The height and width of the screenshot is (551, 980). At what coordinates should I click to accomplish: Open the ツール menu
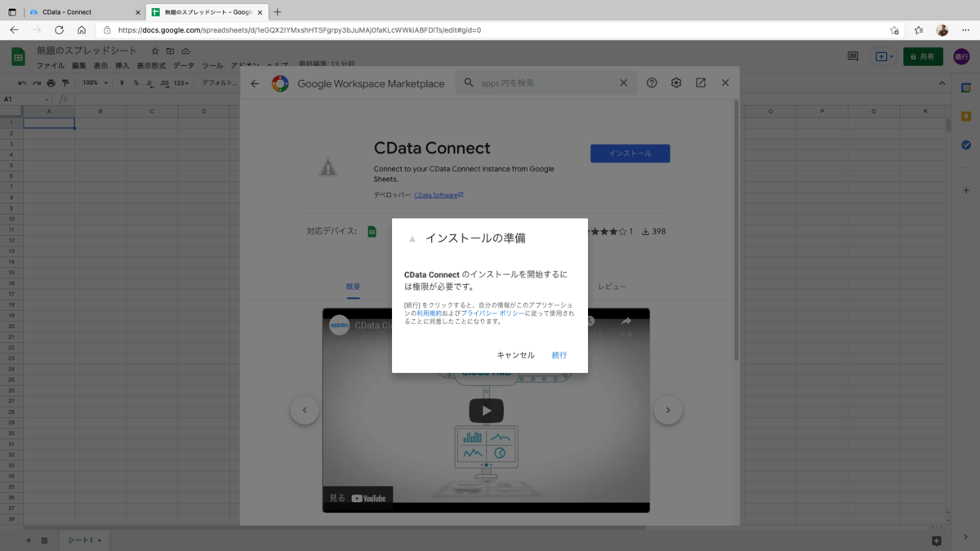pos(212,65)
